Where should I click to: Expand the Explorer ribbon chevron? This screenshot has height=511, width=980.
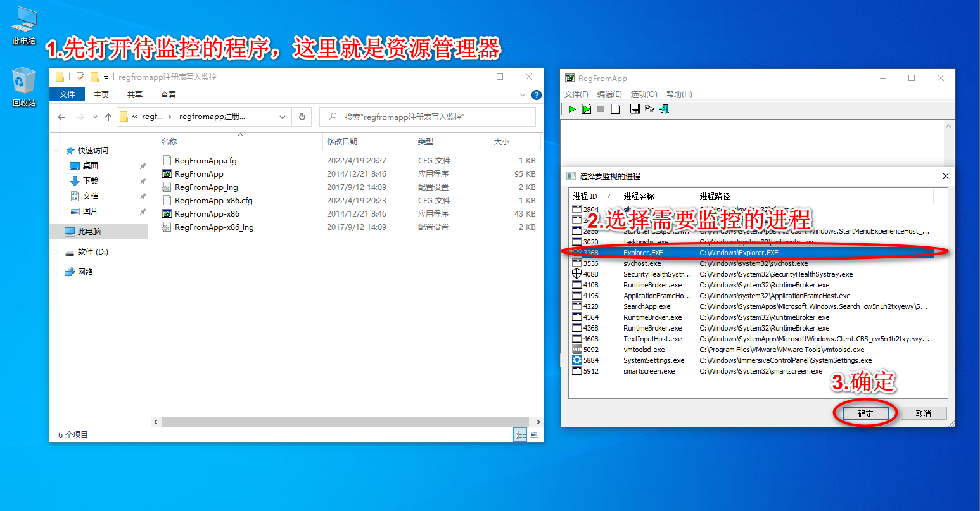[x=523, y=95]
